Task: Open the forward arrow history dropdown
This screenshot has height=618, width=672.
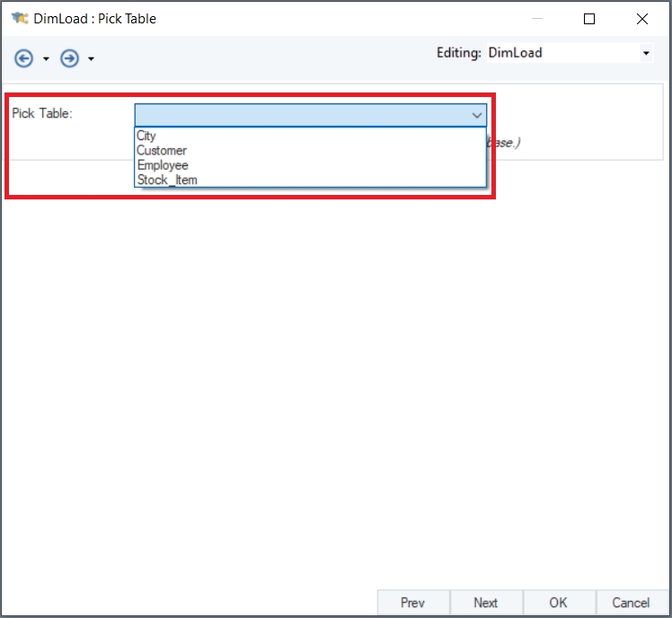Action: pyautogui.click(x=91, y=58)
